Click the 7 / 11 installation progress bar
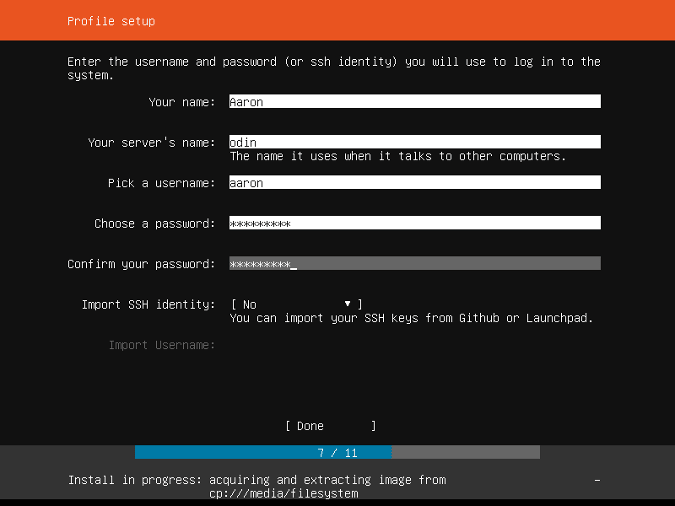 tap(337, 452)
